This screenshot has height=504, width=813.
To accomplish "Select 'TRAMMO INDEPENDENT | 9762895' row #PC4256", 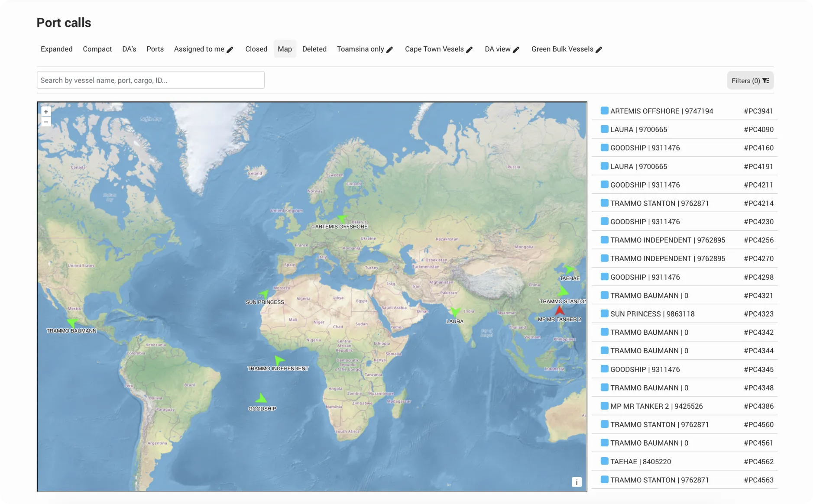I will point(668,240).
